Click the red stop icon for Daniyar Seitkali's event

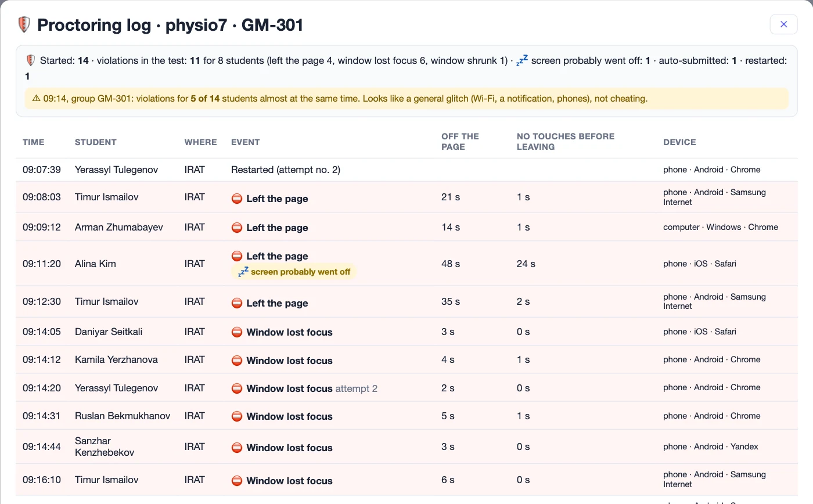[x=236, y=332]
